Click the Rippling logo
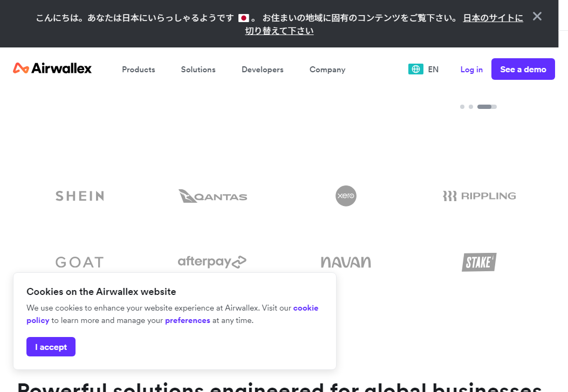 point(479,196)
